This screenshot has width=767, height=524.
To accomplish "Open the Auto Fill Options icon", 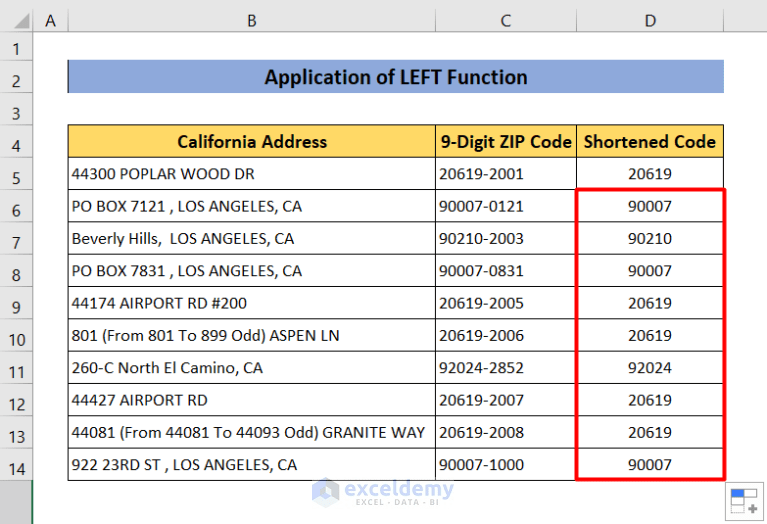I will point(744,501).
